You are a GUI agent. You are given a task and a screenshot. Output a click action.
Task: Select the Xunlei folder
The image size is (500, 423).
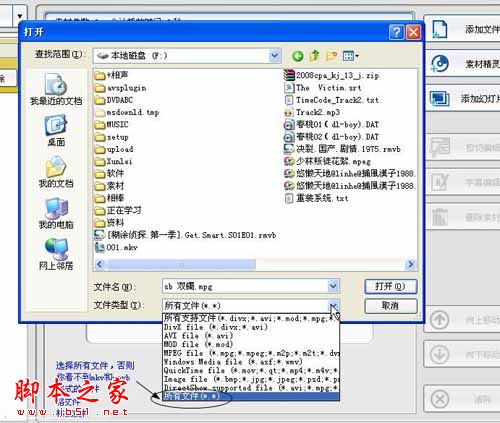114,162
